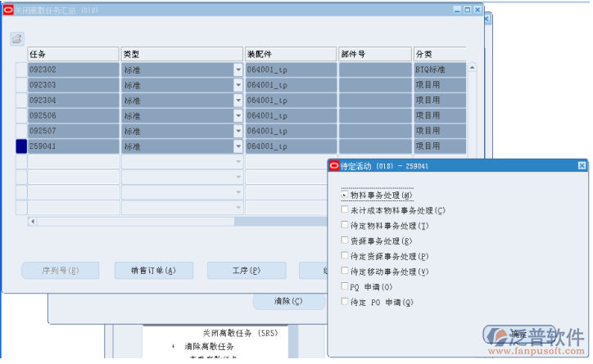Close the pending activities dialog with X
Screen dimensions: 593x364
pos(582,165)
